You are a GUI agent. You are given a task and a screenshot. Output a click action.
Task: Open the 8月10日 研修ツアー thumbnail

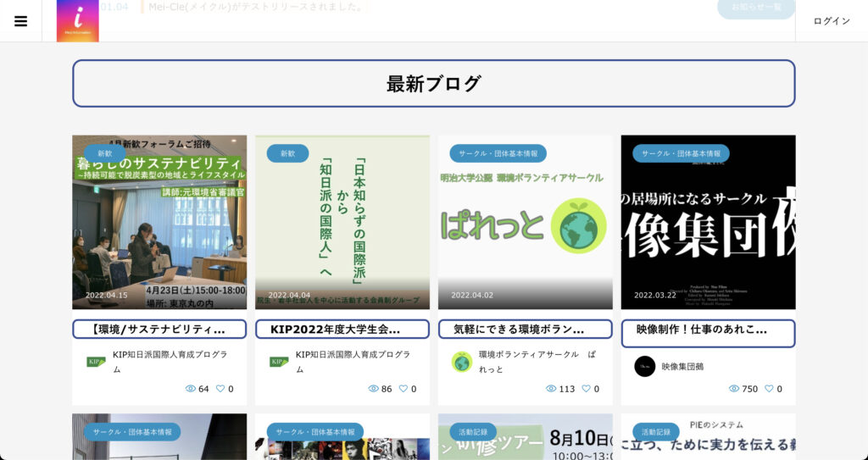tap(526, 437)
